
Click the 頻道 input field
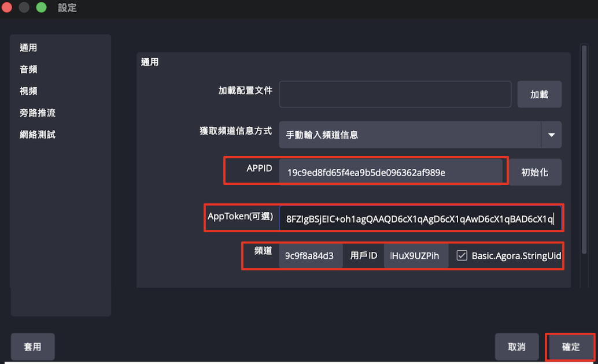pos(311,256)
